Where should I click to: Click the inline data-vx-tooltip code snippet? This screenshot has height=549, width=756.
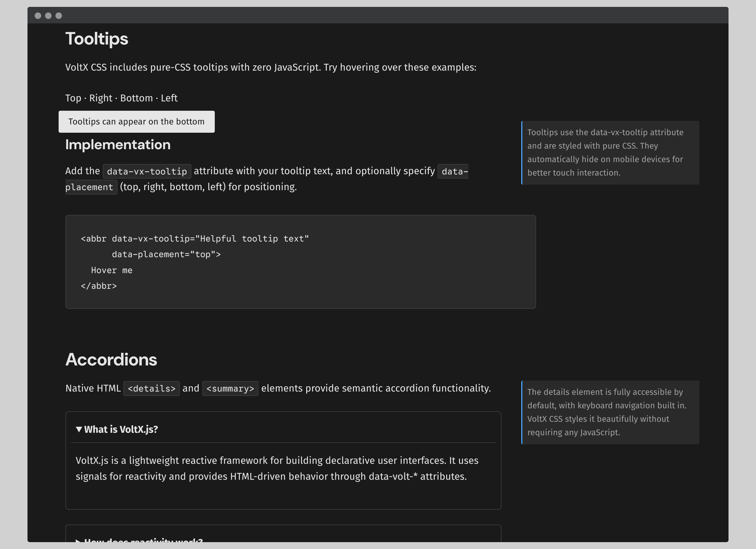pos(147,171)
